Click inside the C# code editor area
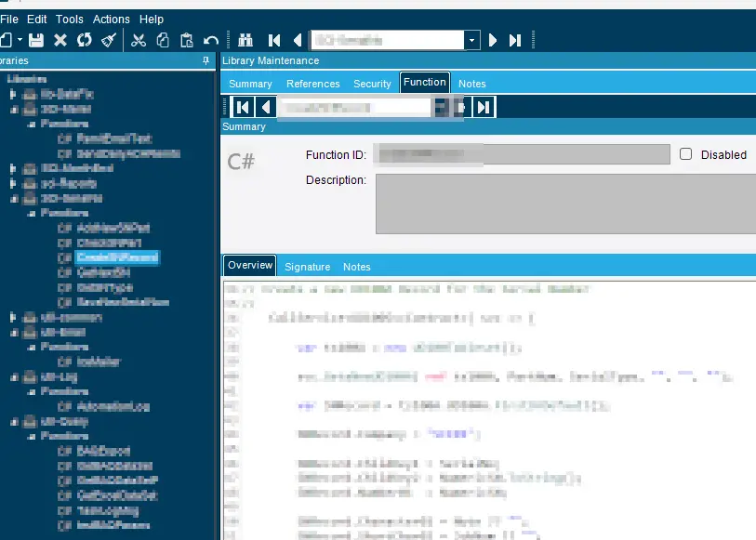 (489, 410)
